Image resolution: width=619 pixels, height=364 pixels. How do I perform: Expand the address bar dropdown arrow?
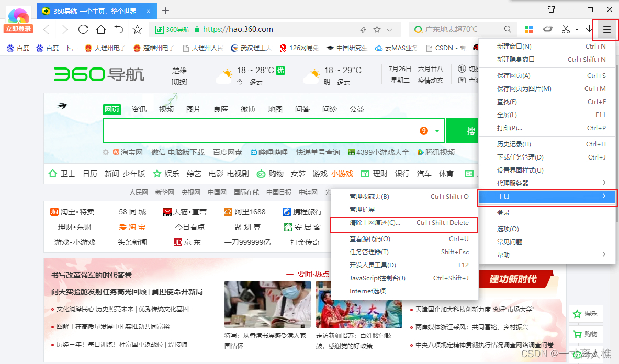(x=390, y=30)
